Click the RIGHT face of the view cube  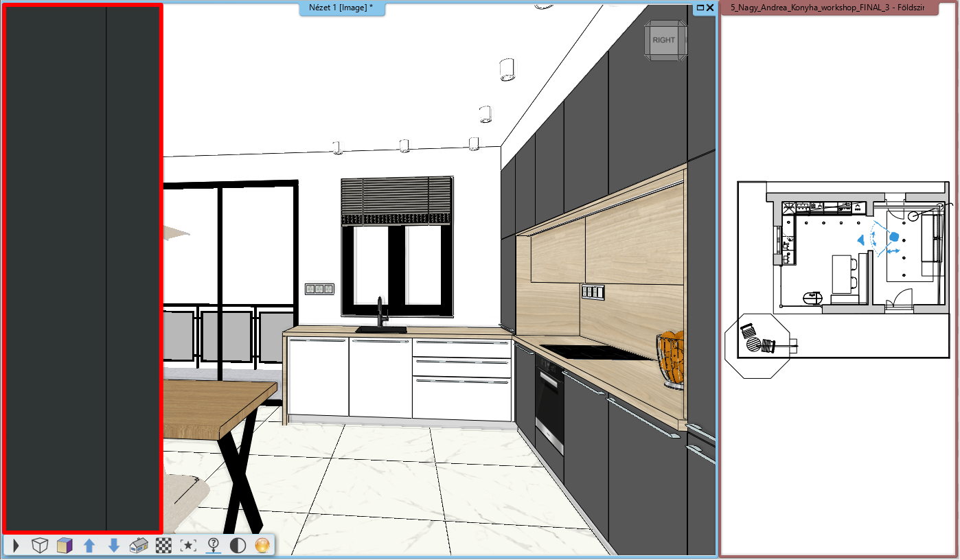click(x=663, y=40)
